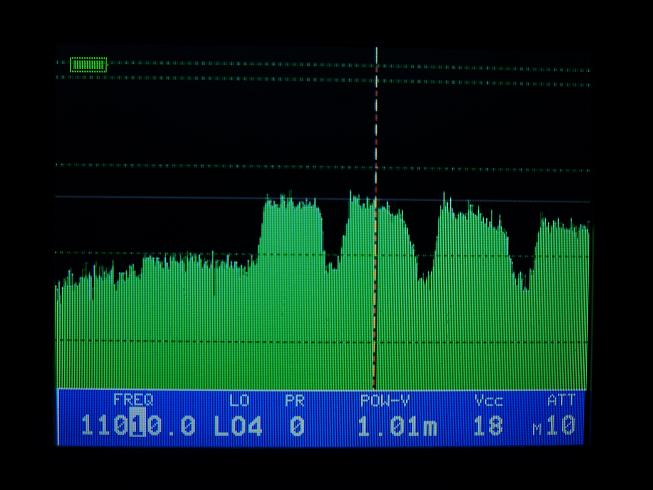Select the PR value 0
This screenshot has width=653, height=490.
296,426
